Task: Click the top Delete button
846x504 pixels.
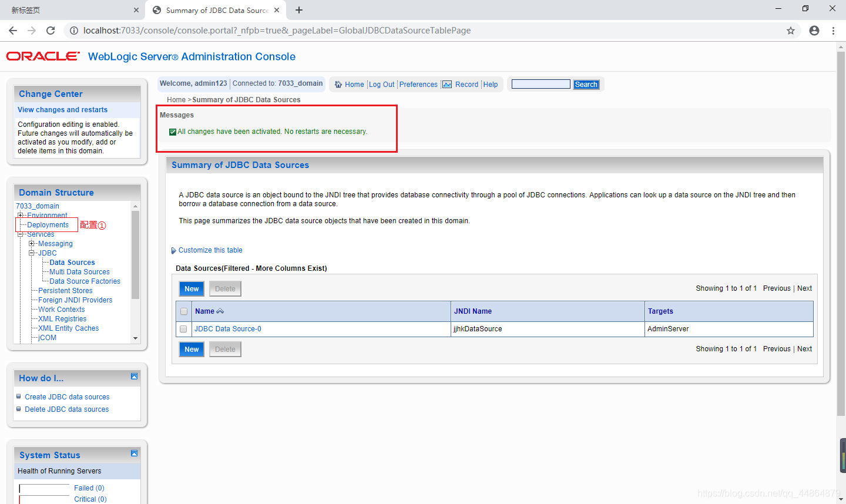Action: 225,289
